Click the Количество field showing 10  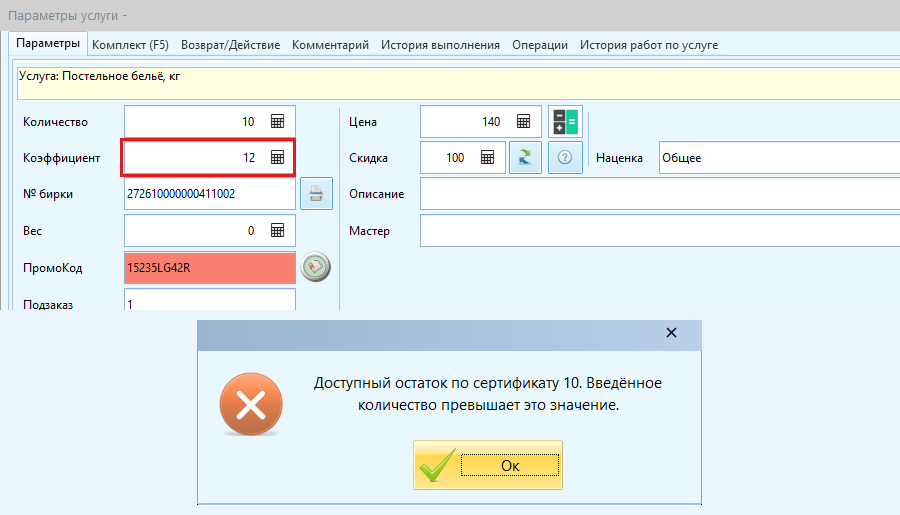click(x=210, y=122)
